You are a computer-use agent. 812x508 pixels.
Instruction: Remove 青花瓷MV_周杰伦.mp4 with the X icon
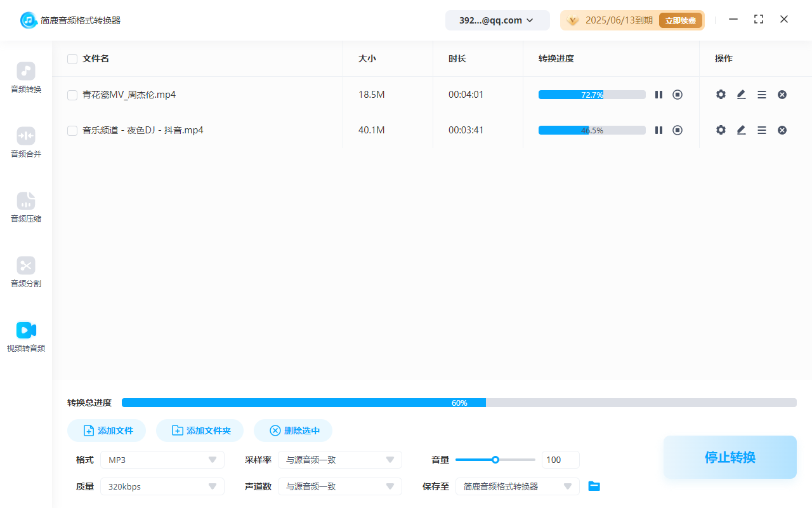(782, 95)
